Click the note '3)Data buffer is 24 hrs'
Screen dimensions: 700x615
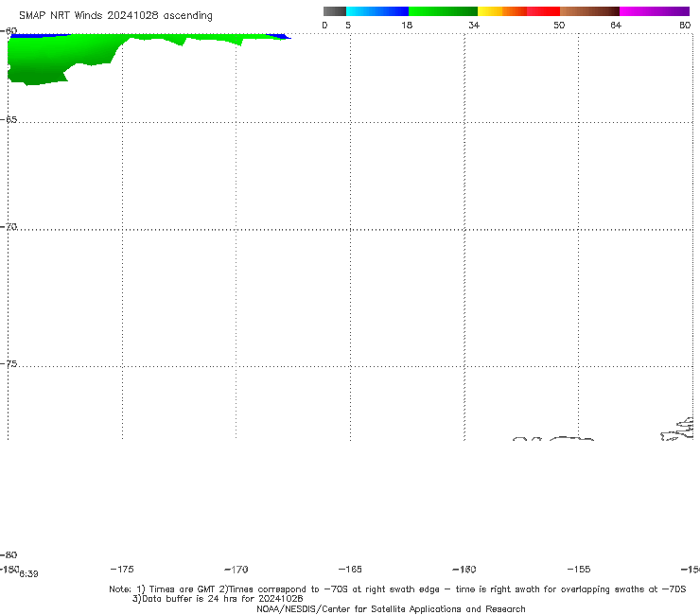click(x=218, y=599)
